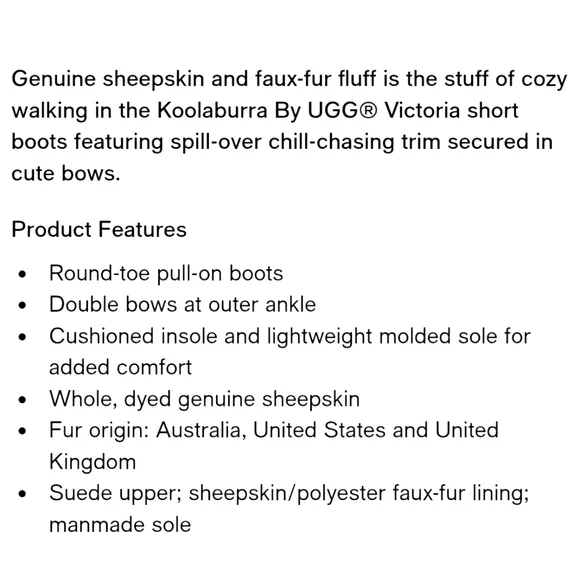
Task: Click 'Whole, dyed genuine sheepskin' text
Action: (x=205, y=399)
